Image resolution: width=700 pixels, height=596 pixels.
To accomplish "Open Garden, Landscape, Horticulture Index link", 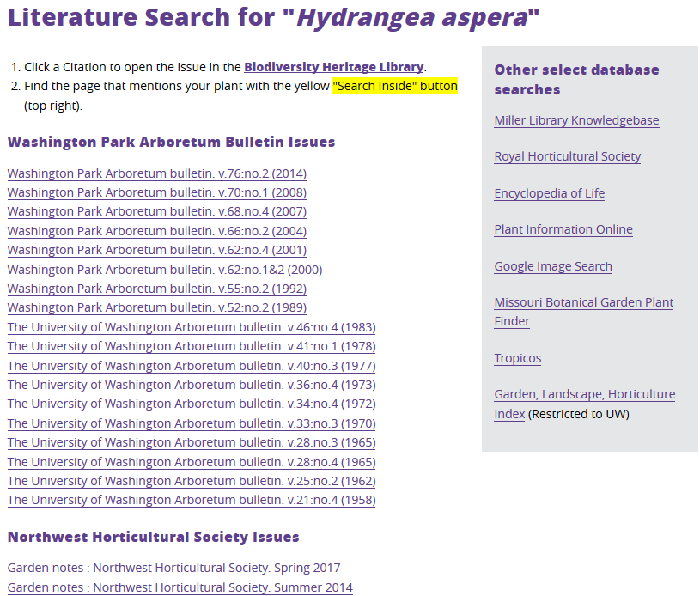I will [x=585, y=404].
